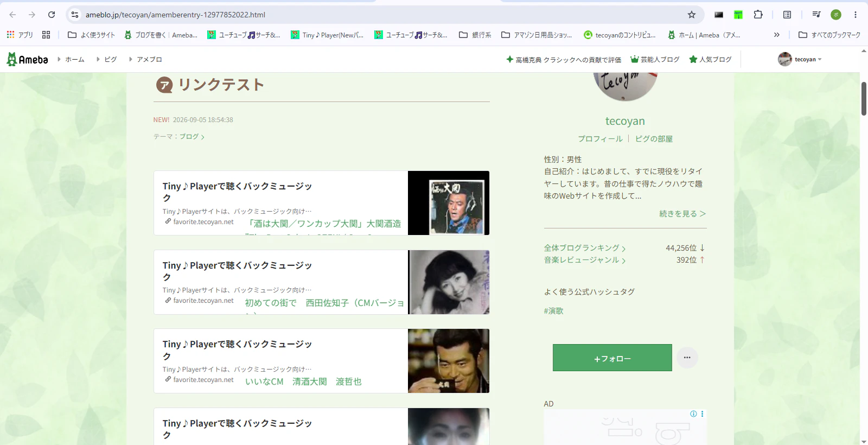Open the ブログ theme link

pyautogui.click(x=192, y=137)
